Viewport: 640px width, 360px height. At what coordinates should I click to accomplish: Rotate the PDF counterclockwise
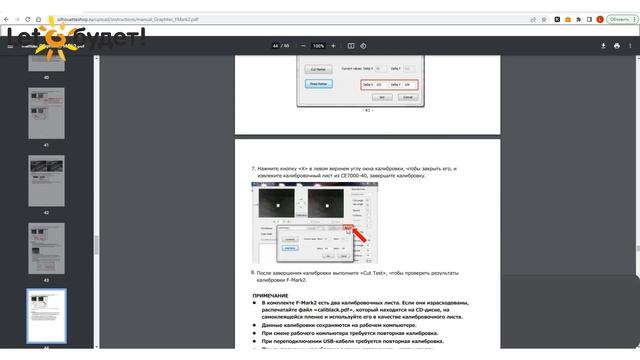pyautogui.click(x=363, y=46)
